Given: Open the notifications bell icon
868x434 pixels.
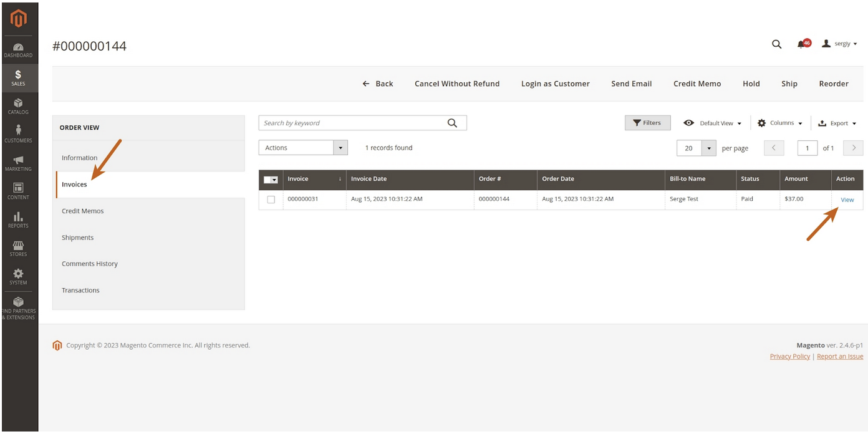Looking at the screenshot, I should pos(803,44).
